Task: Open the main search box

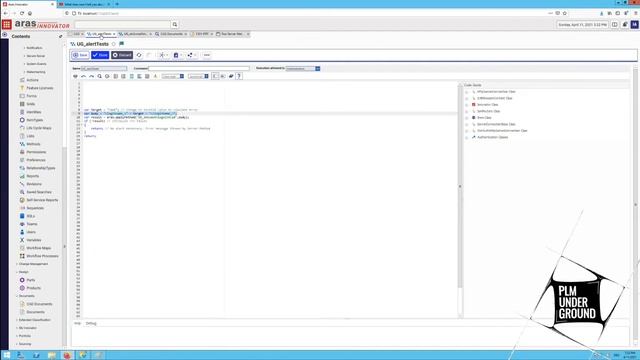Action: (122, 24)
